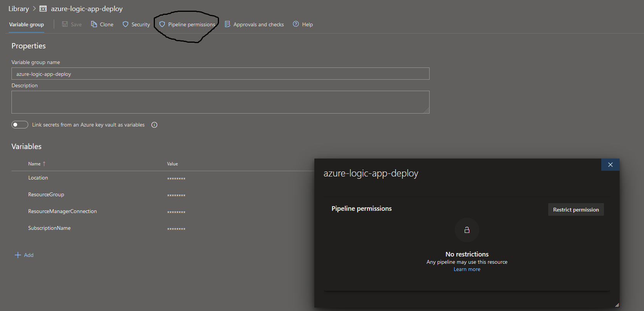Click the Pipeline permissions shield icon

click(x=162, y=24)
